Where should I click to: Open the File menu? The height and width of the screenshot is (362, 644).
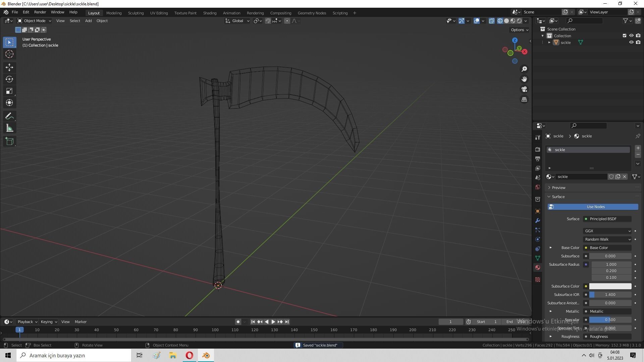[15, 12]
